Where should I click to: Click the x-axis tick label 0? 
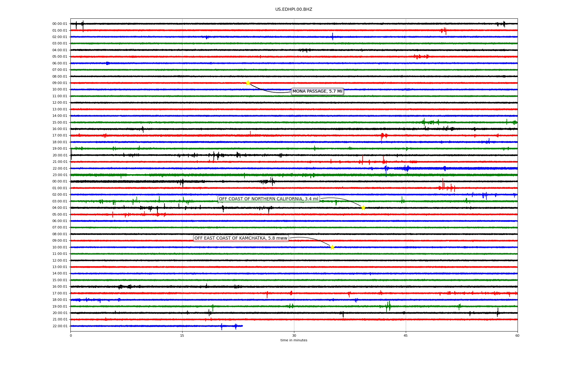[71, 335]
